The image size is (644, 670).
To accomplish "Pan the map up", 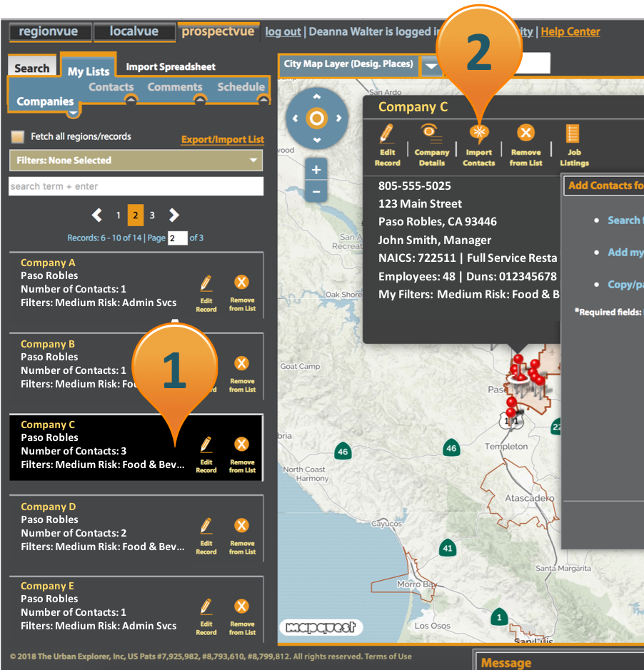I will 317,96.
